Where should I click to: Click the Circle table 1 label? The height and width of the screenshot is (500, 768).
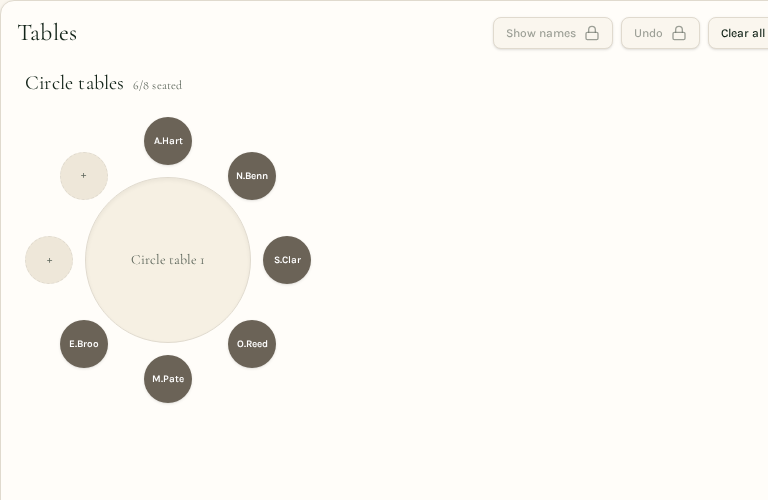pyautogui.click(x=168, y=260)
